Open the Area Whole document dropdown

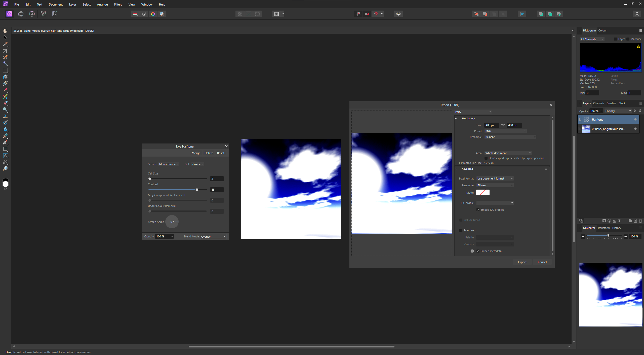508,153
